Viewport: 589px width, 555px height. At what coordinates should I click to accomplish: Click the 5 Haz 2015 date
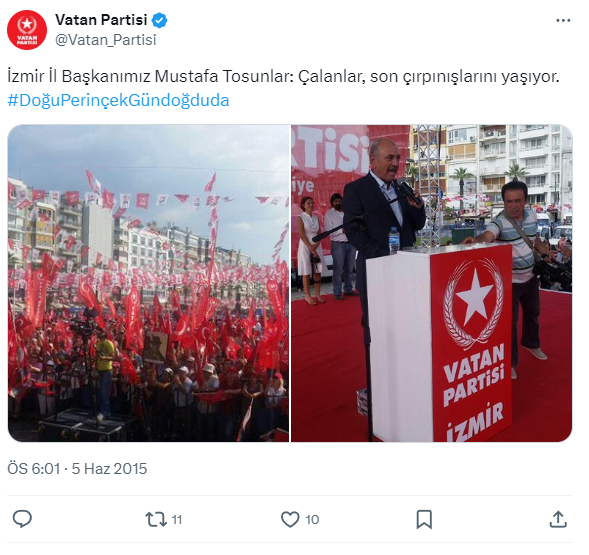pyautogui.click(x=109, y=469)
